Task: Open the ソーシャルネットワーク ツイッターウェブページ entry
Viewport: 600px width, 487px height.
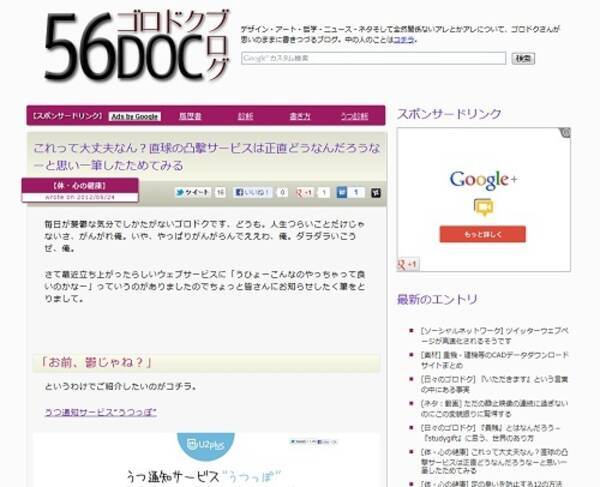Action: (x=494, y=336)
